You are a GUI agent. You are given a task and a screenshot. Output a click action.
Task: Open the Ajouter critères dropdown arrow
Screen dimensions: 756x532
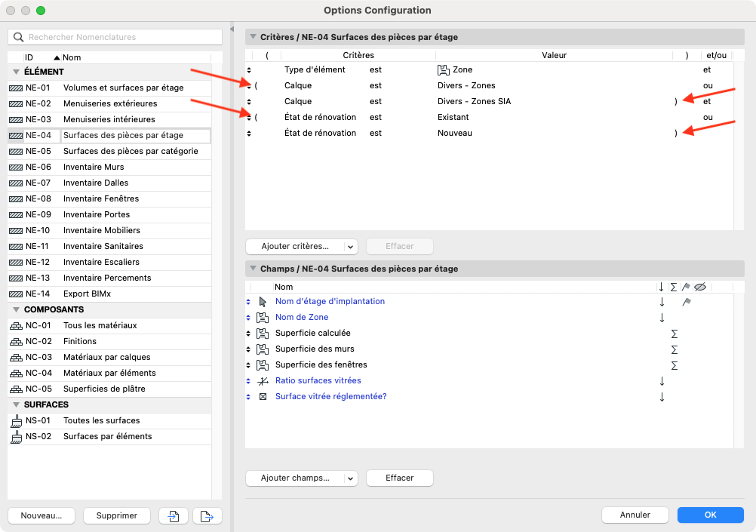tap(351, 247)
